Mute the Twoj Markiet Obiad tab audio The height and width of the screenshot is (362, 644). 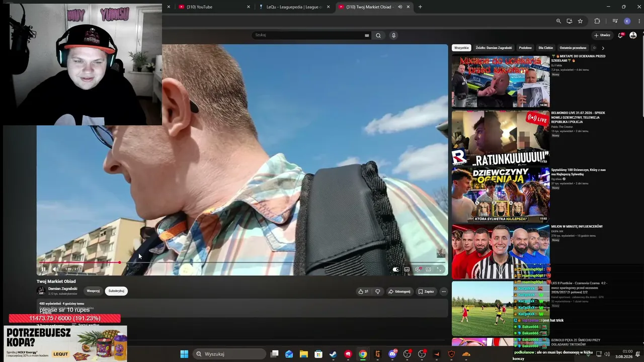pos(400,7)
